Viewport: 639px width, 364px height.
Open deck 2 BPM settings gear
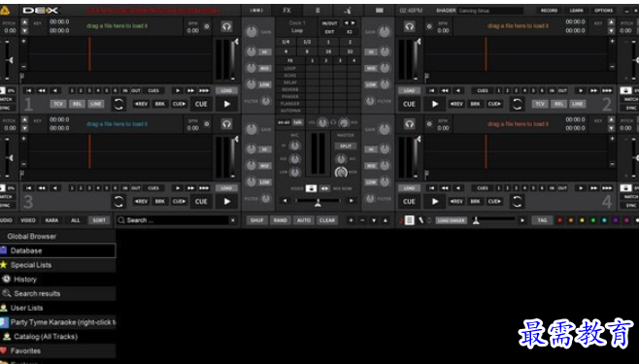(x=429, y=26)
